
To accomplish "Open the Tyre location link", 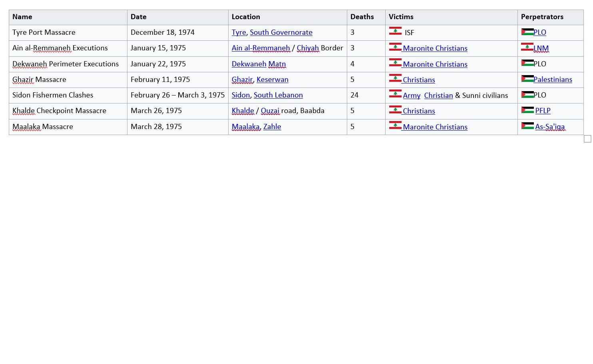I will 239,32.
